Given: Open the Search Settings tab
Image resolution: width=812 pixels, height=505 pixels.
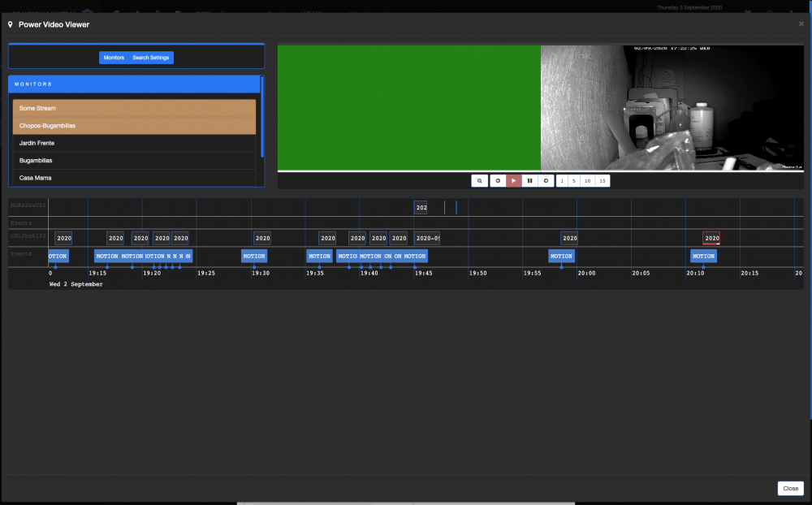Looking at the screenshot, I should tap(151, 58).
